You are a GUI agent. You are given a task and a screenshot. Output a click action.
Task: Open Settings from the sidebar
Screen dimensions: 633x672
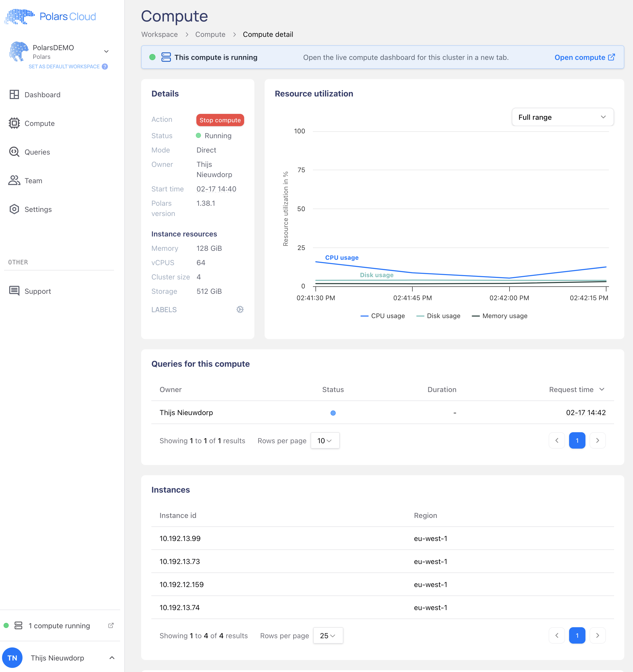(x=38, y=209)
